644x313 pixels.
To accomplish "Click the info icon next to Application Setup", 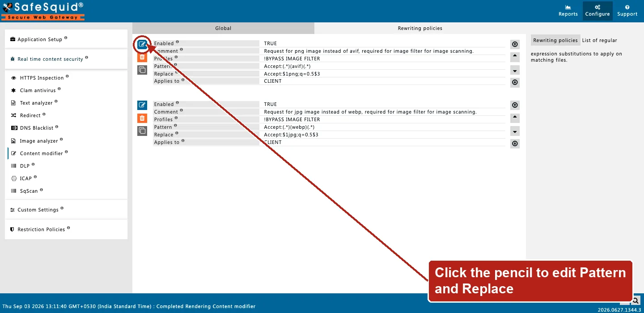I will tap(66, 38).
